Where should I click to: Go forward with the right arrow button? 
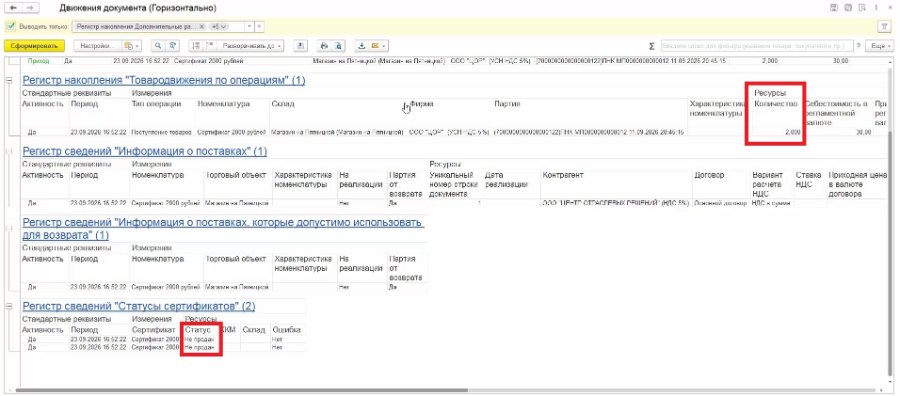tap(31, 8)
